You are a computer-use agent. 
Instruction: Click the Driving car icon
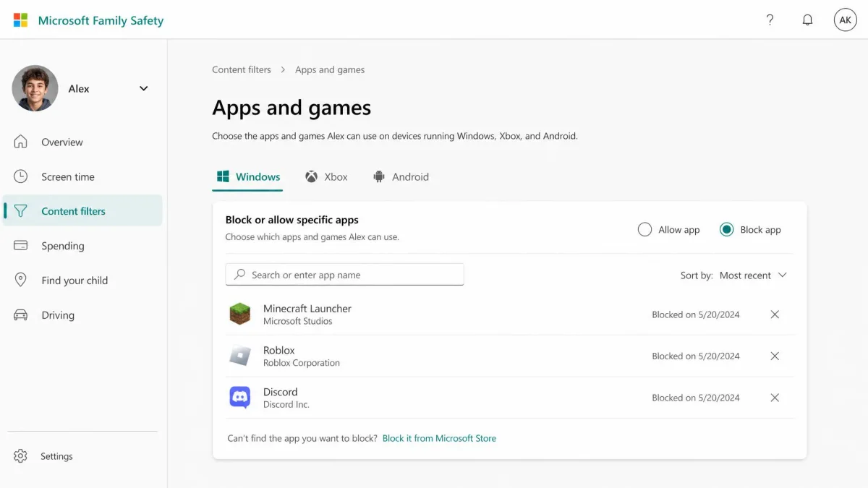click(21, 315)
